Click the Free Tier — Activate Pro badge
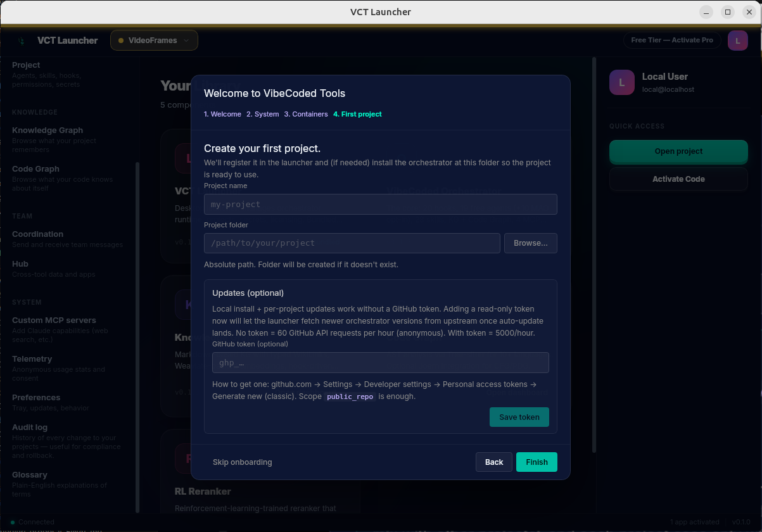The width and height of the screenshot is (762, 532). [x=672, y=40]
